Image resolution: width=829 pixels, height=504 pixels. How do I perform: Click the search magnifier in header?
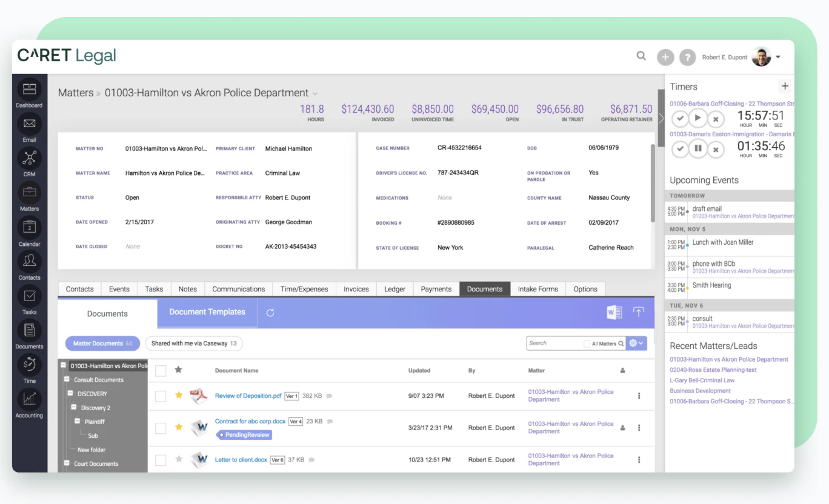tap(641, 56)
